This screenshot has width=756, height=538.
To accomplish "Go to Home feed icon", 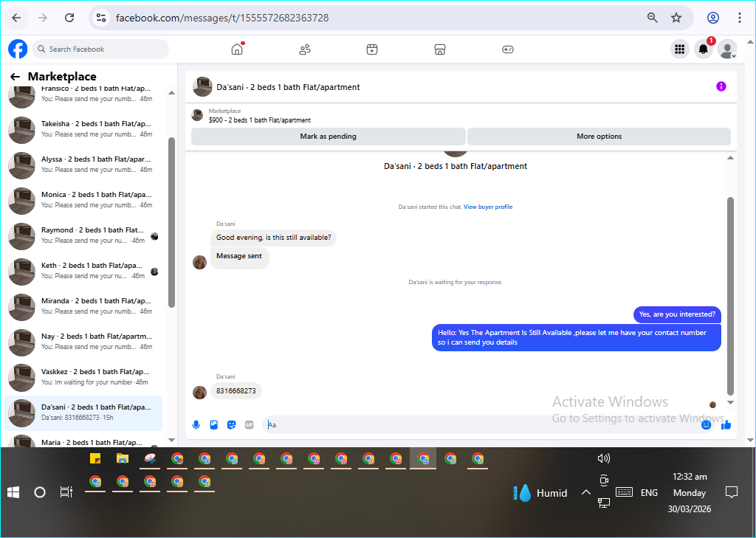I will (x=237, y=49).
